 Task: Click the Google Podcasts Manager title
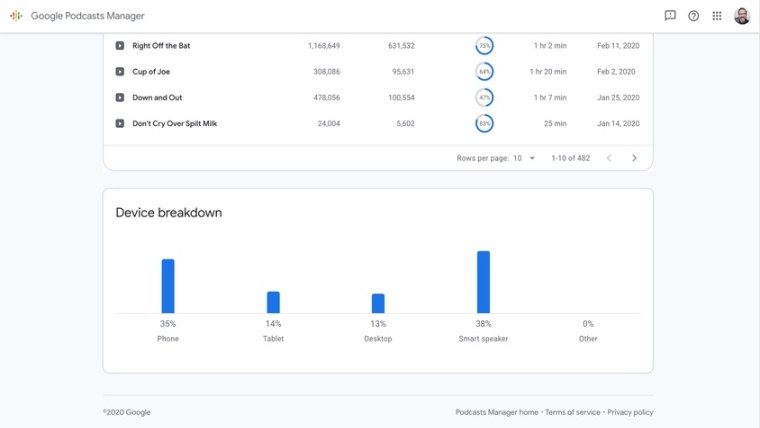[x=88, y=16]
